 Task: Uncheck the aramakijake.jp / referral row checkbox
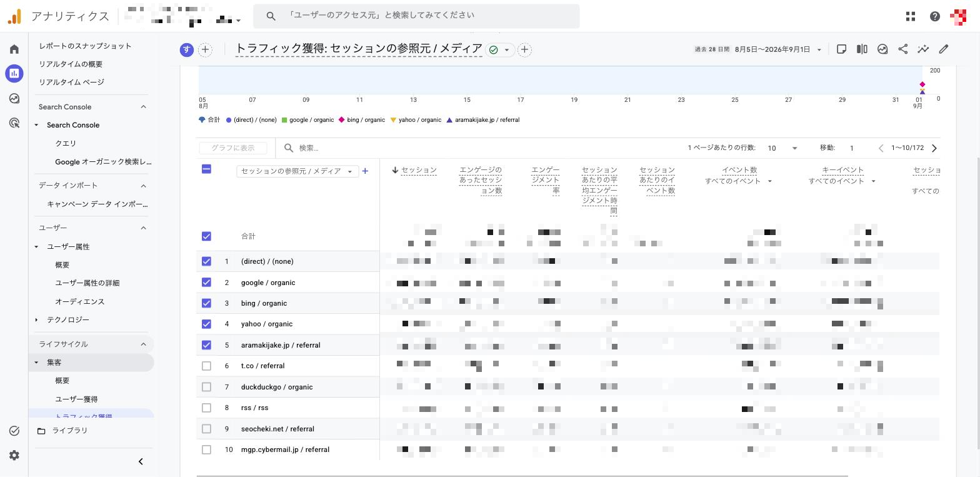pyautogui.click(x=206, y=345)
